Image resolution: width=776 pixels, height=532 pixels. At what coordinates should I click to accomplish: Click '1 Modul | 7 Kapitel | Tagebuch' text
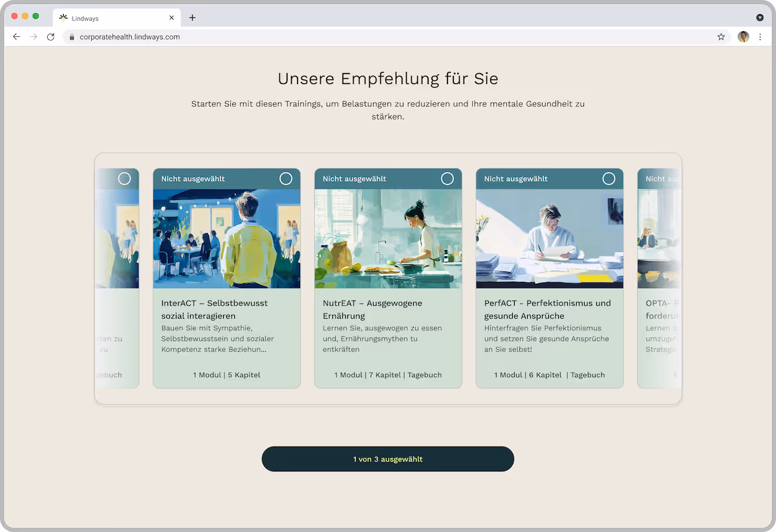click(388, 375)
